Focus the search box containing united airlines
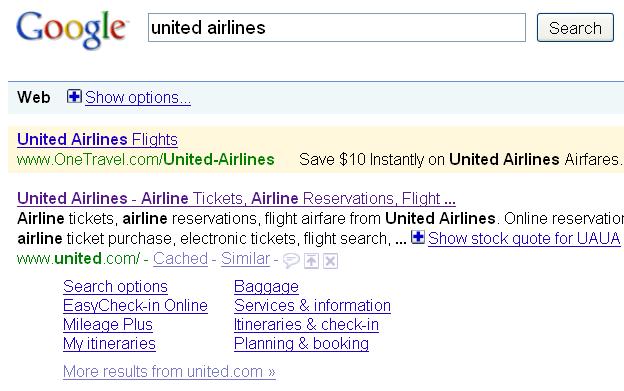The width and height of the screenshot is (624, 391). point(337,28)
